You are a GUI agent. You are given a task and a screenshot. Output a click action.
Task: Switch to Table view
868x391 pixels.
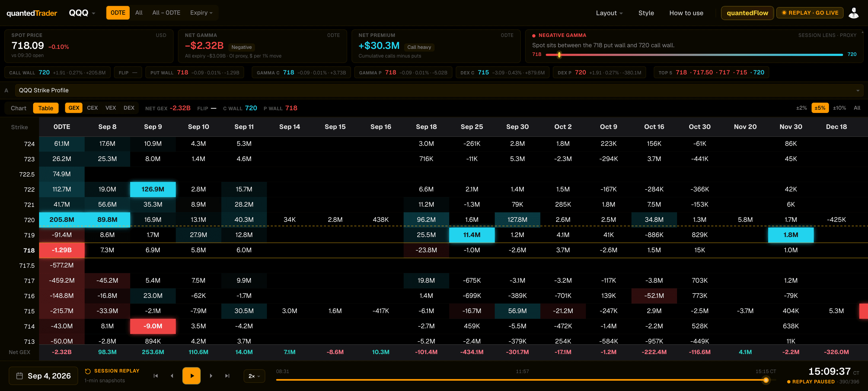coord(46,108)
